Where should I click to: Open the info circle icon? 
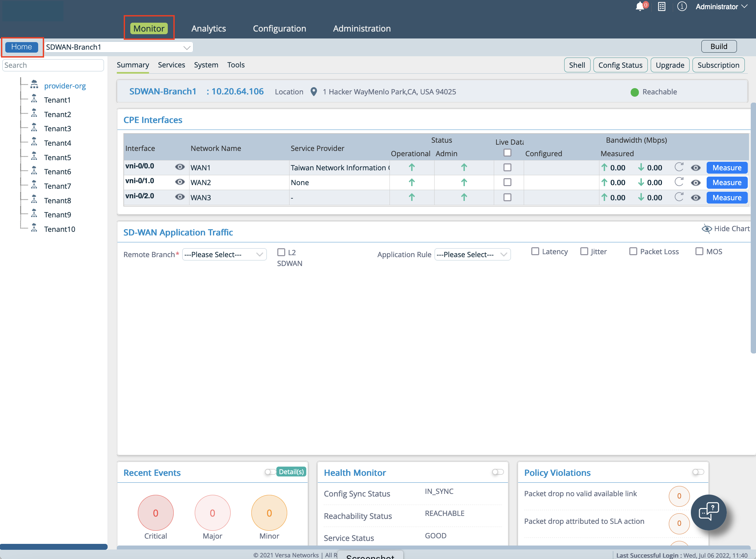pyautogui.click(x=682, y=7)
